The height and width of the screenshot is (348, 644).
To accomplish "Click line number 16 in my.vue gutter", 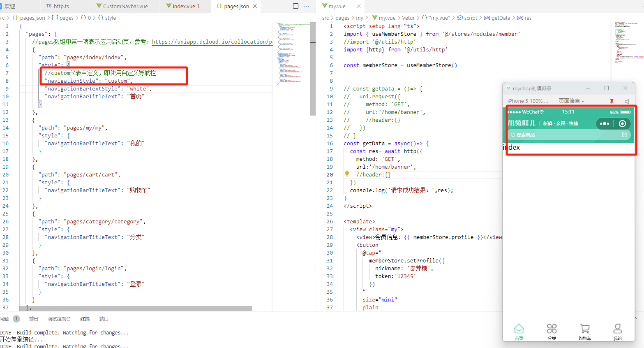I will [x=330, y=143].
